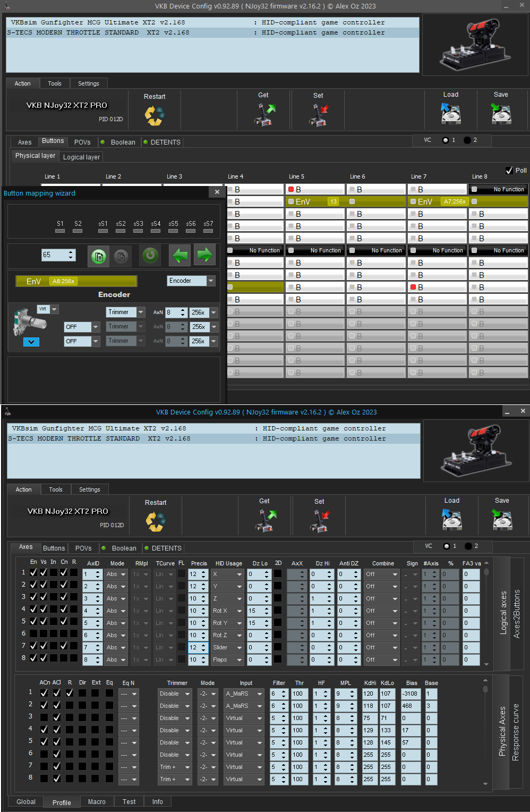Viewport: 530px width, 812px height.
Task: Switch to the Macro tab
Action: (97, 802)
